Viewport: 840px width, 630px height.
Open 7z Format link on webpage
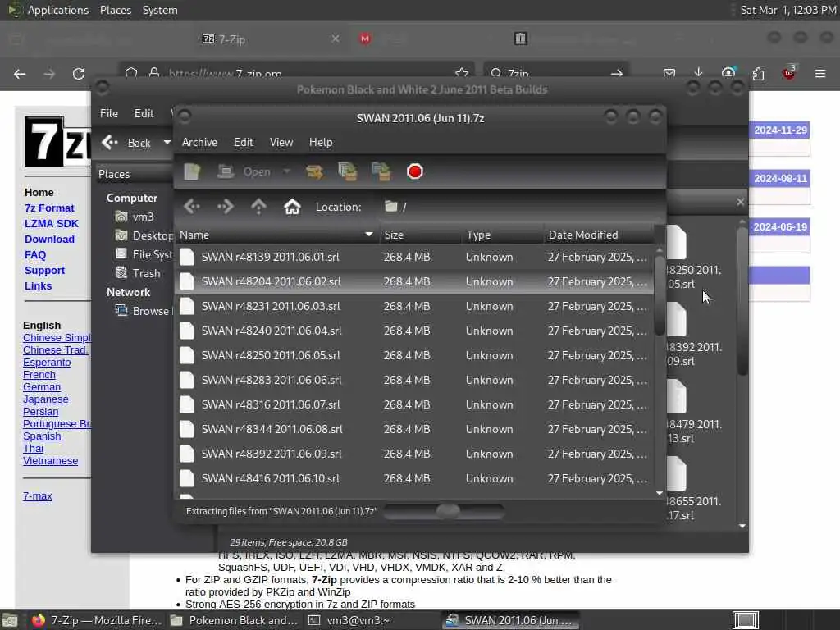[x=49, y=208]
